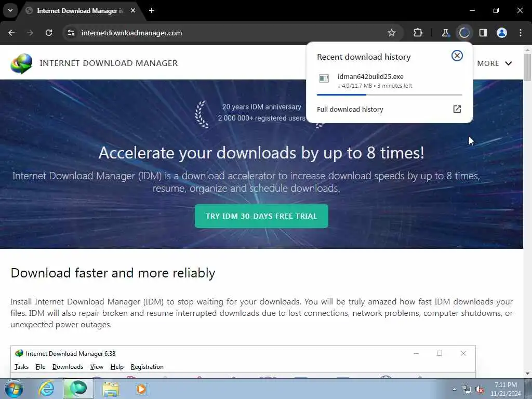
Task: Open media player icon in taskbar
Action: click(141, 389)
